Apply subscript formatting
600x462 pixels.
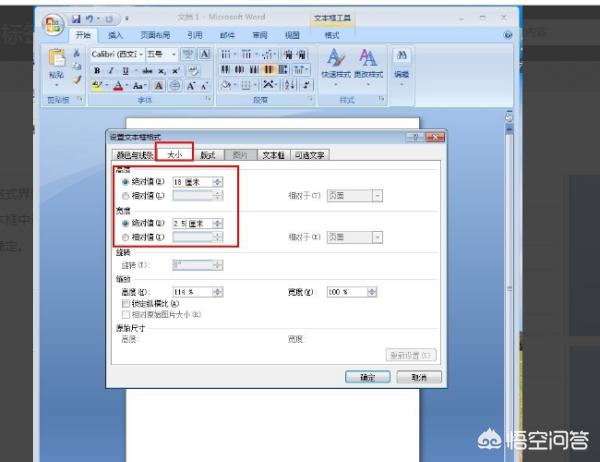[162, 70]
